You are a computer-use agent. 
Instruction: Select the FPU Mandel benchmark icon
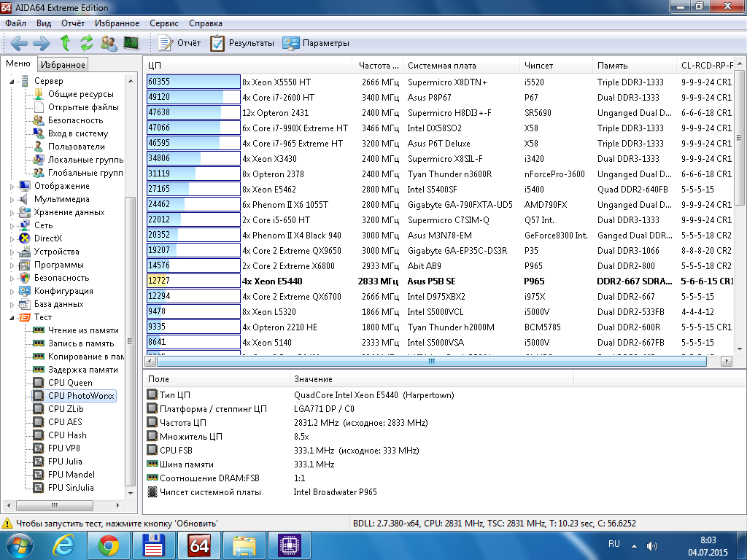(39, 474)
